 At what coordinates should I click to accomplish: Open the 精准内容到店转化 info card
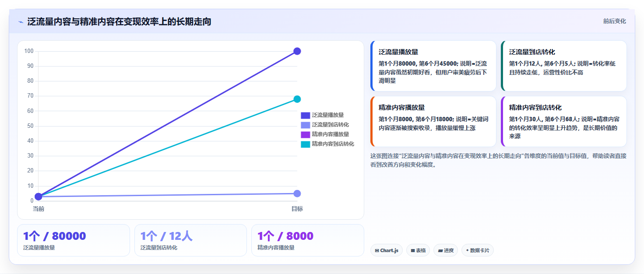click(563, 122)
